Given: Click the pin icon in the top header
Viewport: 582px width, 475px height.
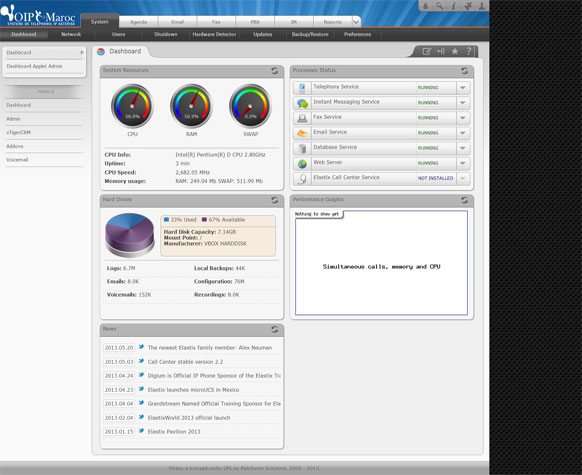Looking at the screenshot, I should point(468,6).
